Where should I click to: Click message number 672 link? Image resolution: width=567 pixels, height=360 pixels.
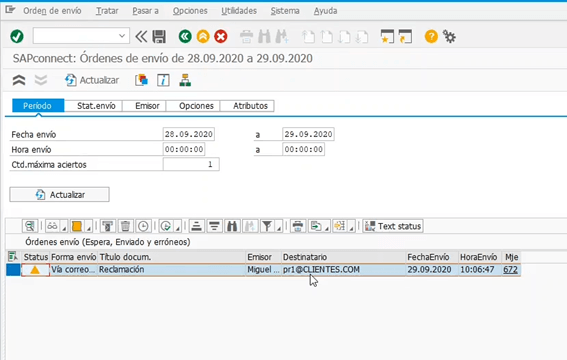coord(510,270)
